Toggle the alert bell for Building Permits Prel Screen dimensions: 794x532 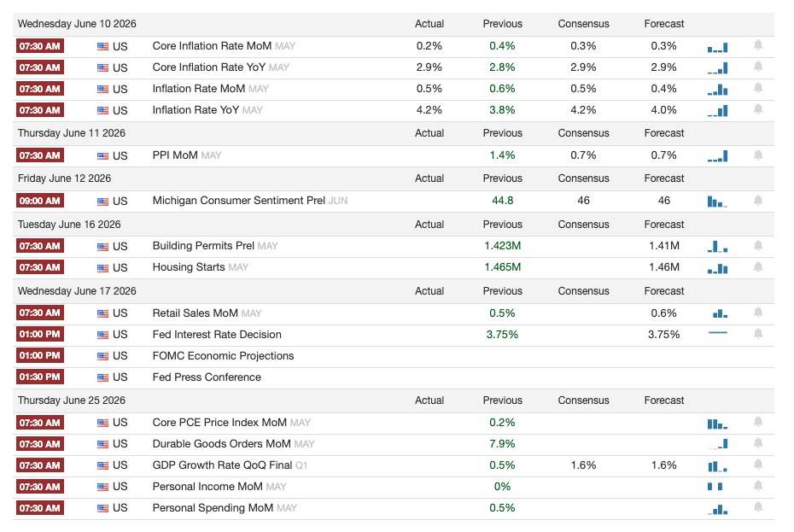click(x=758, y=246)
